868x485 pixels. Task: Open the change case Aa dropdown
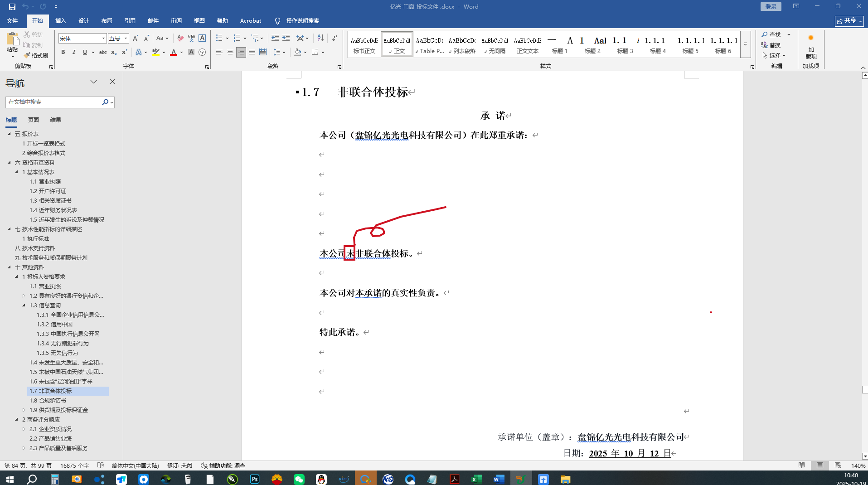[162, 39]
